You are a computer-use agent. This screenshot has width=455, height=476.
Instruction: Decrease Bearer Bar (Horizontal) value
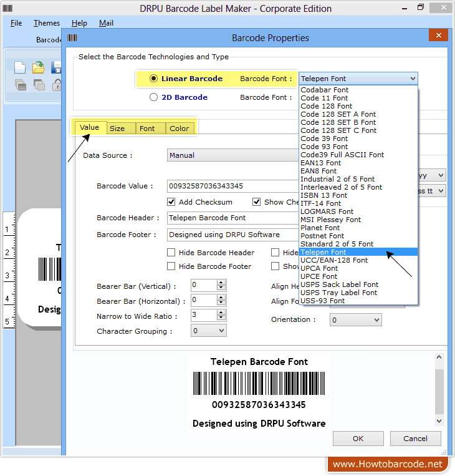221,303
